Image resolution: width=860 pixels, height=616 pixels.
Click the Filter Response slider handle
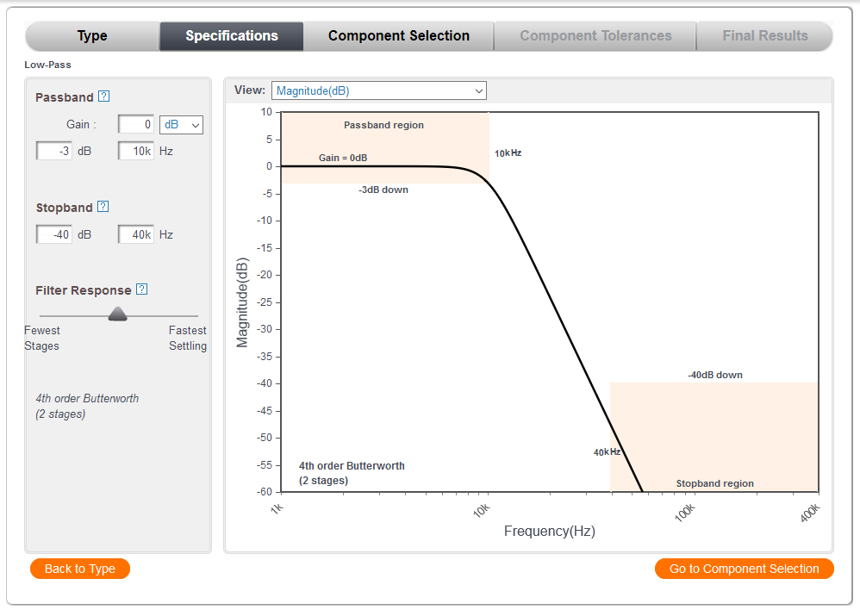[118, 315]
